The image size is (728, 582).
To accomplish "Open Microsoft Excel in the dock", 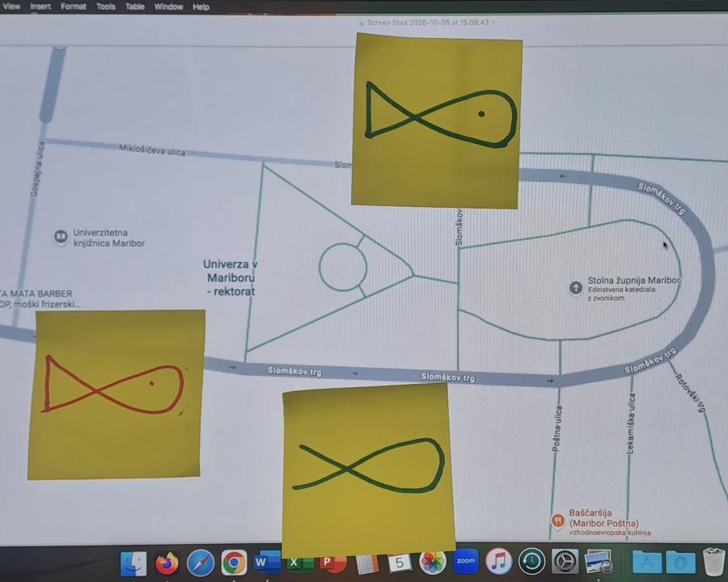I will 299,563.
